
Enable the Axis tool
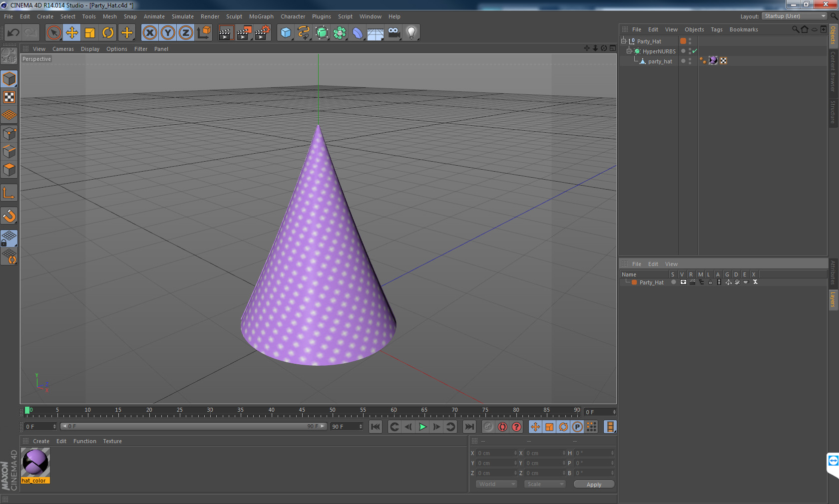point(9,193)
